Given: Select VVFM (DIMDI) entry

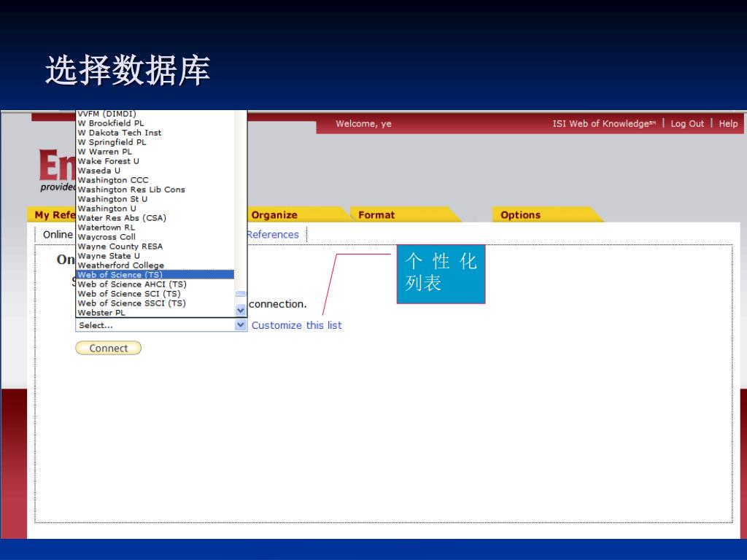Looking at the screenshot, I should click(x=155, y=114).
